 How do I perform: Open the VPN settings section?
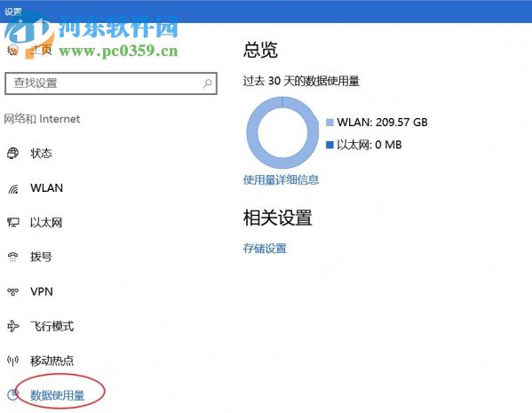(42, 291)
